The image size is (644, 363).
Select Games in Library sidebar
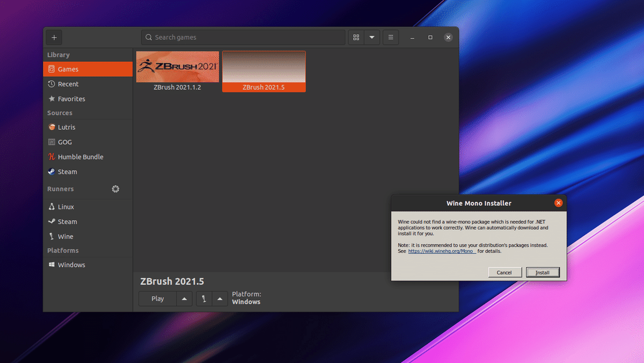88,69
